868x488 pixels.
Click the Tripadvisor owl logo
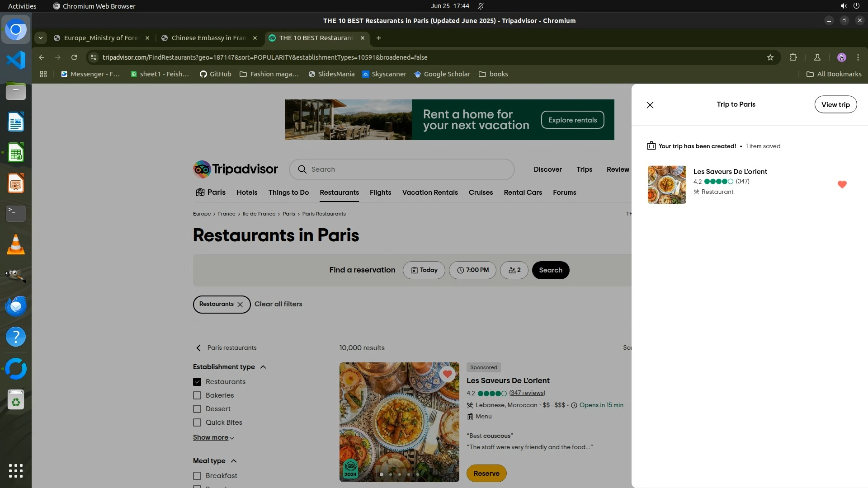coord(202,169)
